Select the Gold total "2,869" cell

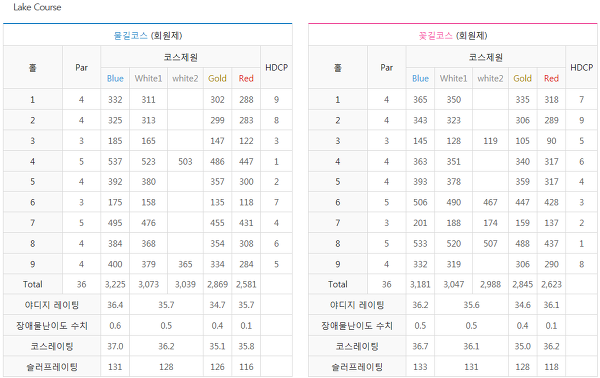click(217, 284)
